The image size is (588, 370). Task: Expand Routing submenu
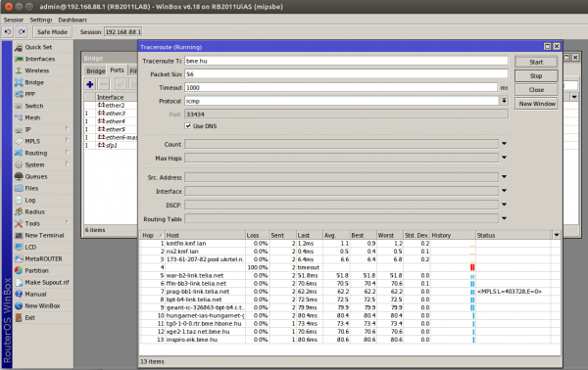(x=67, y=153)
